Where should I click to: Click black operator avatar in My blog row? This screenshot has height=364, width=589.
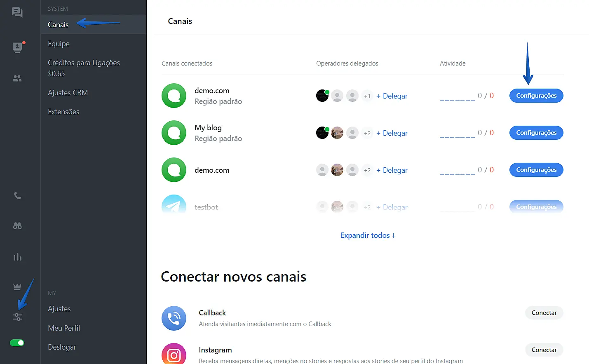tap(322, 133)
